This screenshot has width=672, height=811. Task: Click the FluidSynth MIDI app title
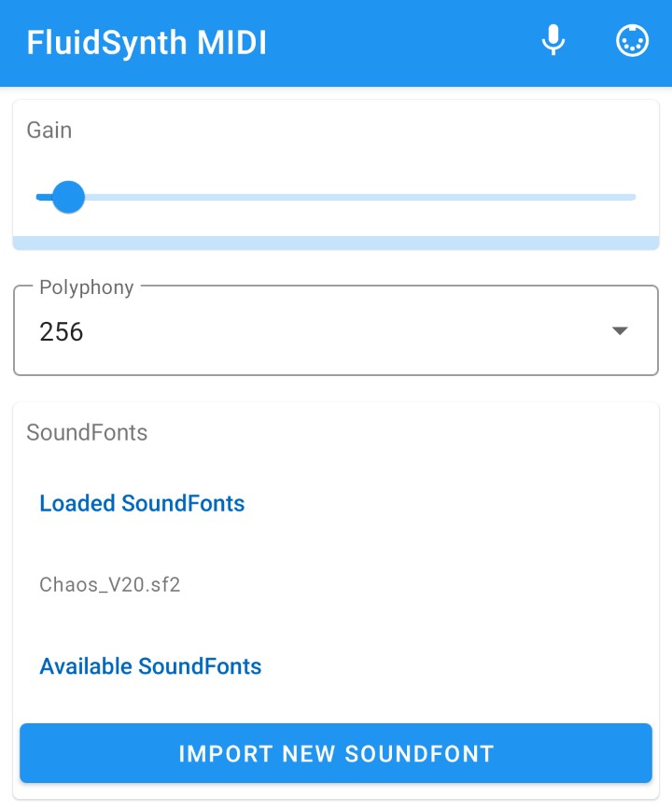click(147, 43)
